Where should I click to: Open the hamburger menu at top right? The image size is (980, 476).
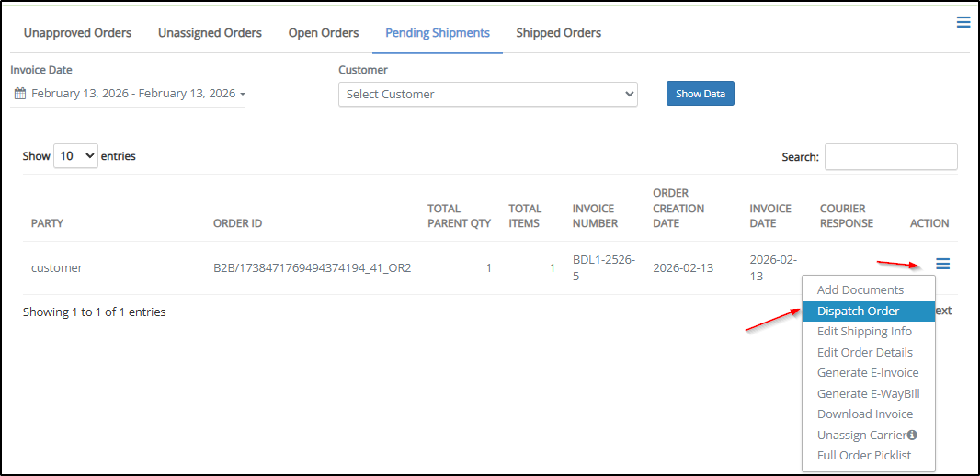click(963, 22)
